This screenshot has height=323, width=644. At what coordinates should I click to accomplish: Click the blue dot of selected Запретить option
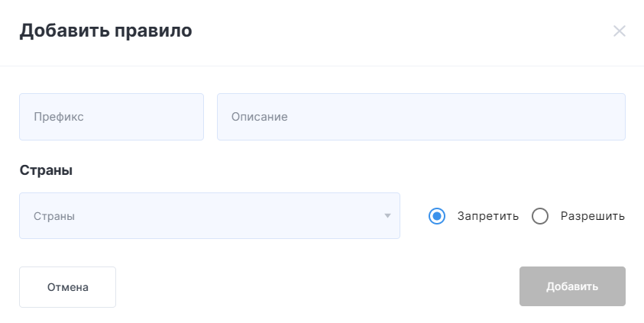437,216
